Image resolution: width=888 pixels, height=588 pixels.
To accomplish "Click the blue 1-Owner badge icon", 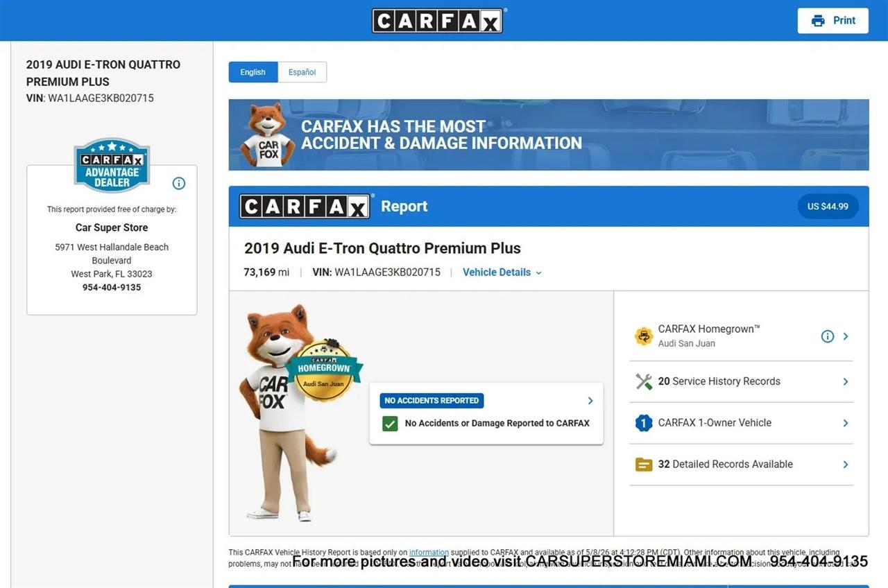I will pos(644,423).
